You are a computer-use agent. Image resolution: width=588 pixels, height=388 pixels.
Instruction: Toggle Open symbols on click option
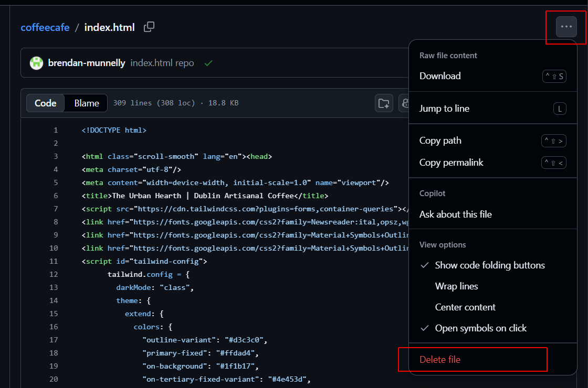click(493, 328)
